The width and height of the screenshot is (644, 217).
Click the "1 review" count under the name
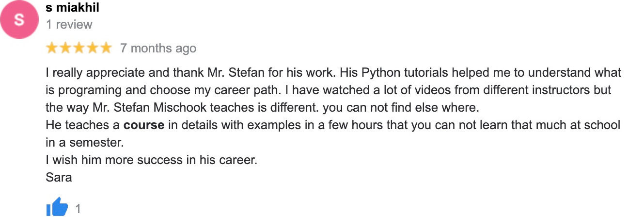click(x=69, y=24)
